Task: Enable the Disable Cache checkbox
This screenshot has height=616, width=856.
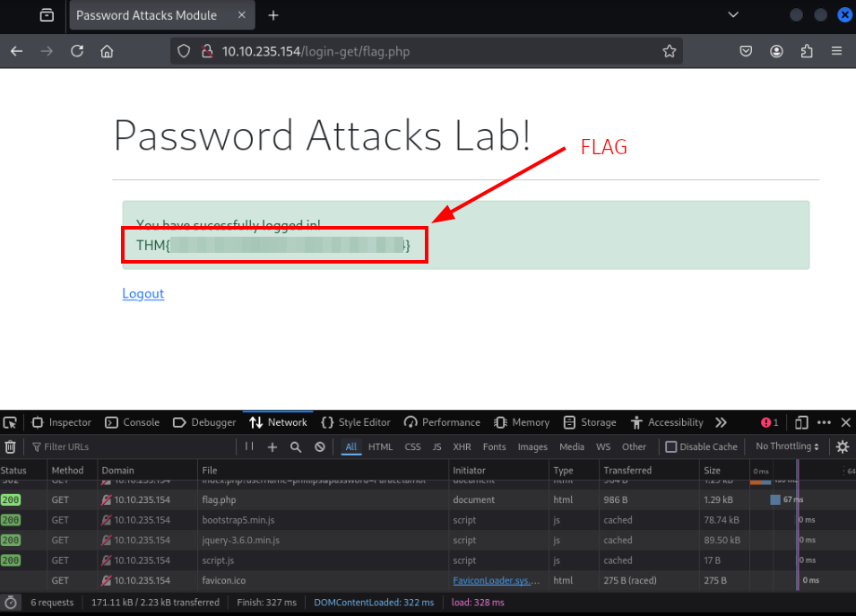Action: pos(671,447)
